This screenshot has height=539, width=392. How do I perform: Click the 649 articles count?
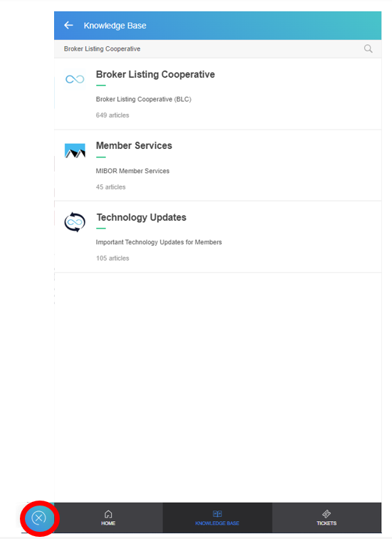[x=112, y=115]
